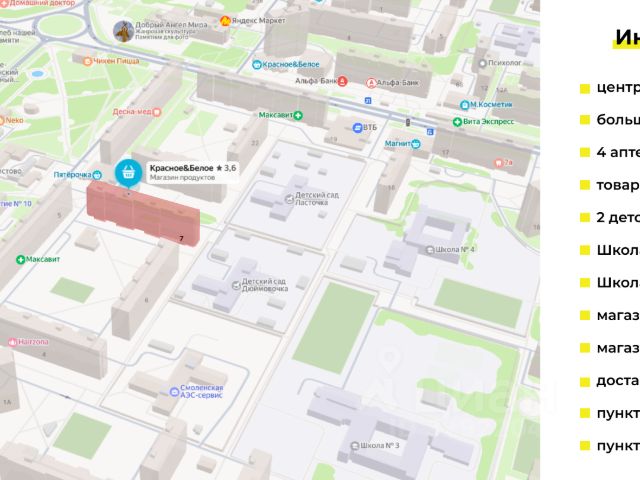The image size is (640, 480).
Task: Open the Десна-мед clinic icon
Action: (157, 112)
